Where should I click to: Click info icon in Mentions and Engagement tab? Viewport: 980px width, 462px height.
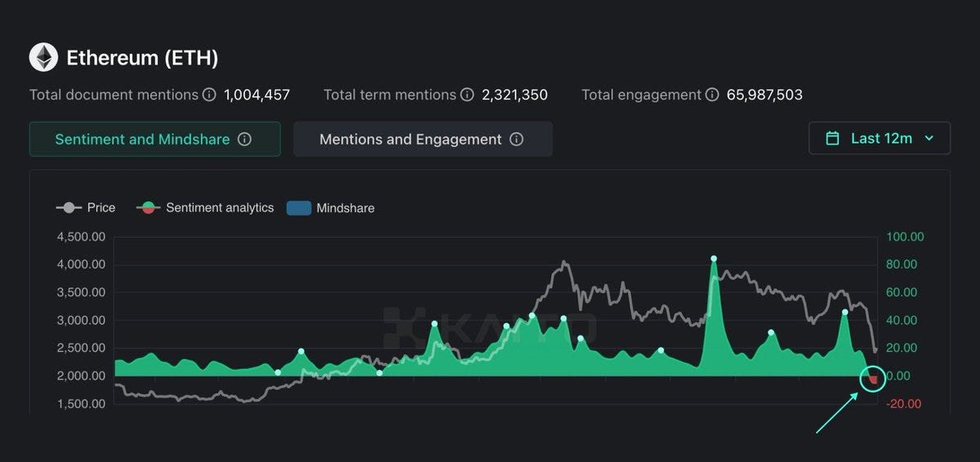coord(516,139)
